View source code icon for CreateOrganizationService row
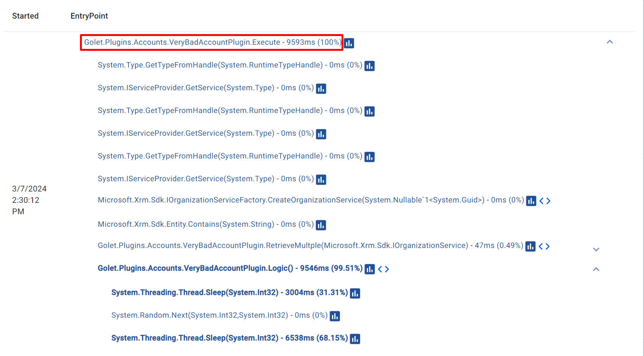This screenshot has height=356, width=644. (x=545, y=201)
